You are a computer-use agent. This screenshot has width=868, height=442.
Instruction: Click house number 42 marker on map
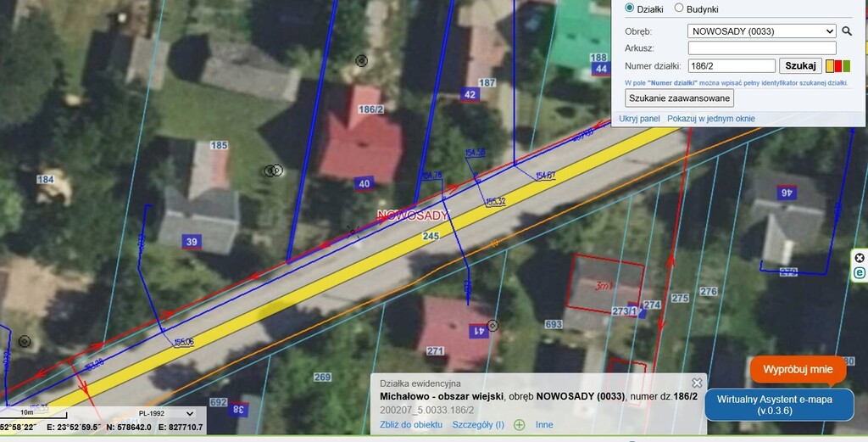[x=470, y=95]
